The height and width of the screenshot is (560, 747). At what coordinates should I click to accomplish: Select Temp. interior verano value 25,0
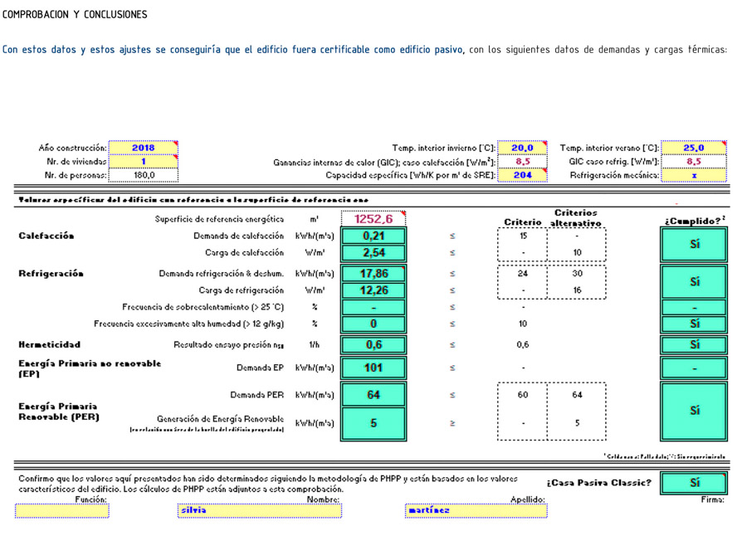694,148
